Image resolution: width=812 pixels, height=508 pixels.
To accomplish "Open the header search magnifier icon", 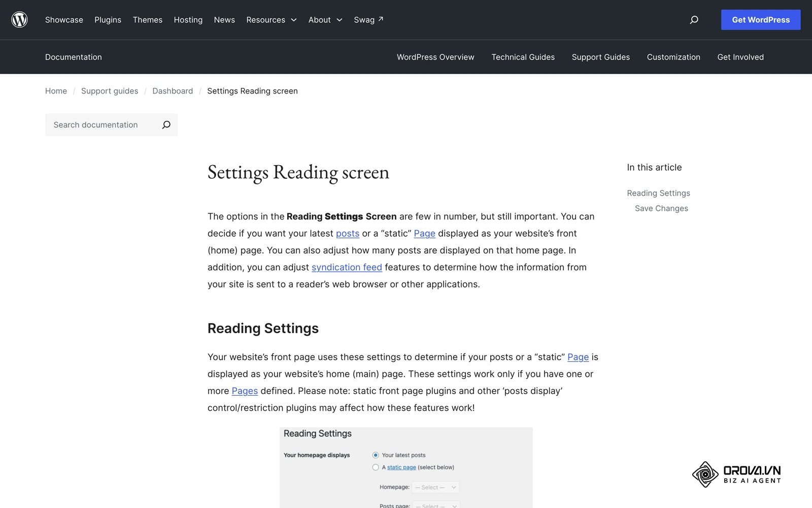I will (x=694, y=20).
